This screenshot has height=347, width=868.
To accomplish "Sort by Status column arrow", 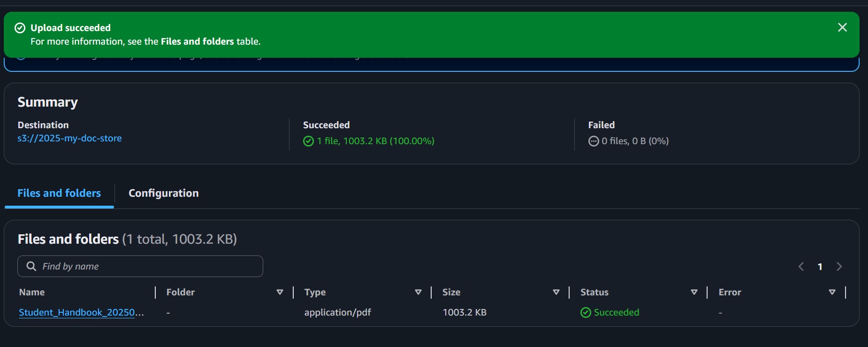I will 694,292.
